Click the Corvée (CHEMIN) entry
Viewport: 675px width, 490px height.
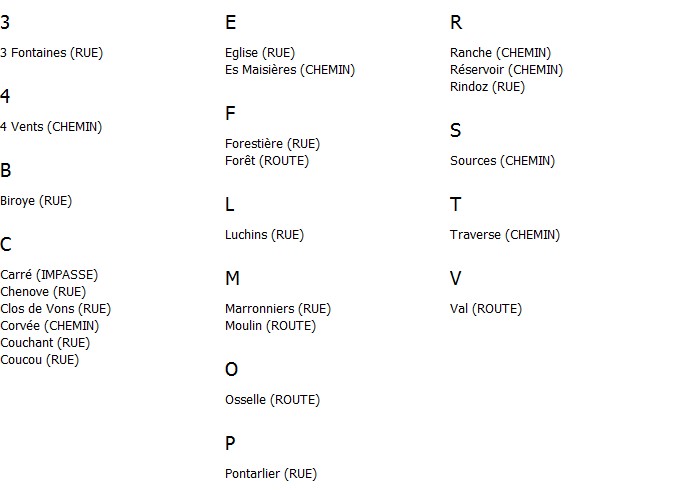coord(50,326)
